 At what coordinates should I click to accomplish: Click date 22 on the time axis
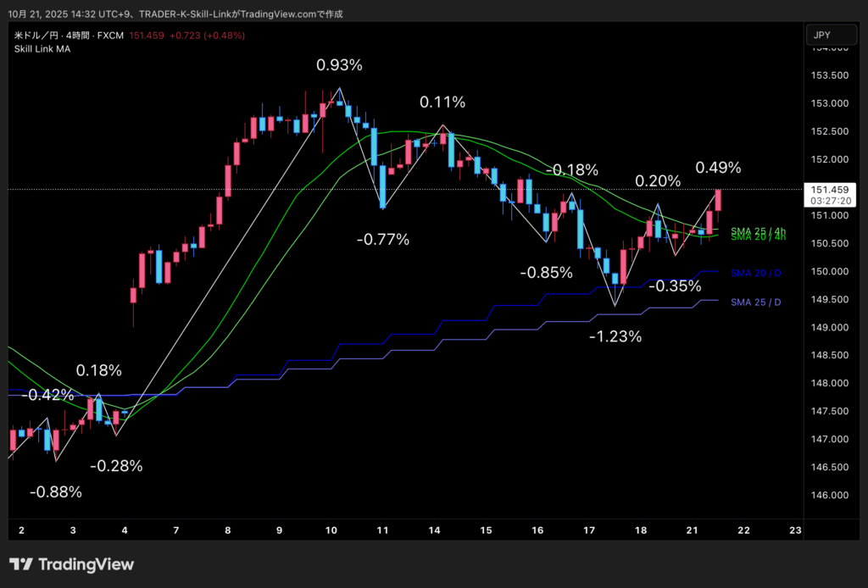pyautogui.click(x=743, y=530)
